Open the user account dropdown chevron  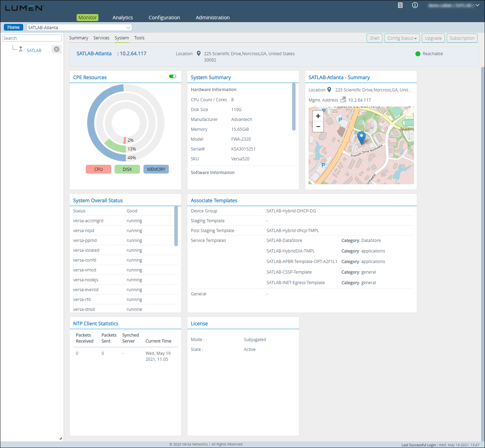(x=477, y=5)
